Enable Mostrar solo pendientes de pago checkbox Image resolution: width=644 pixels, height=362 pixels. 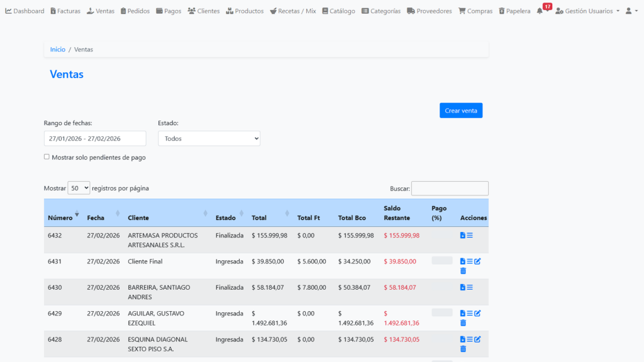click(x=47, y=157)
